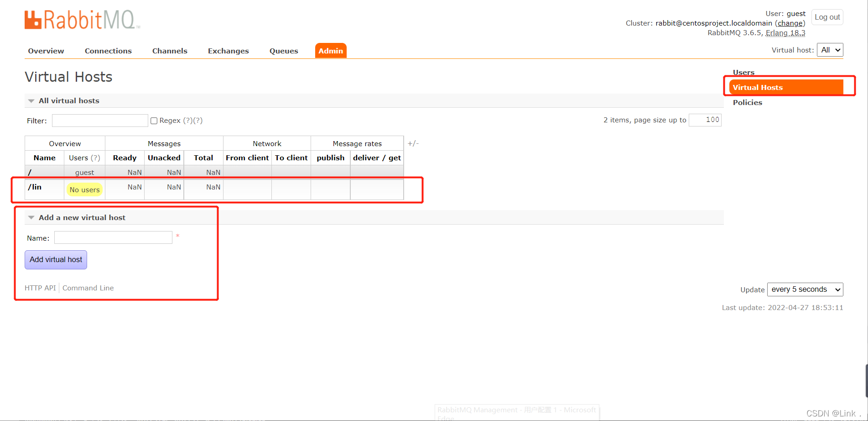Sort by the deliver / get column
Image resolution: width=868 pixels, height=421 pixels.
(377, 158)
